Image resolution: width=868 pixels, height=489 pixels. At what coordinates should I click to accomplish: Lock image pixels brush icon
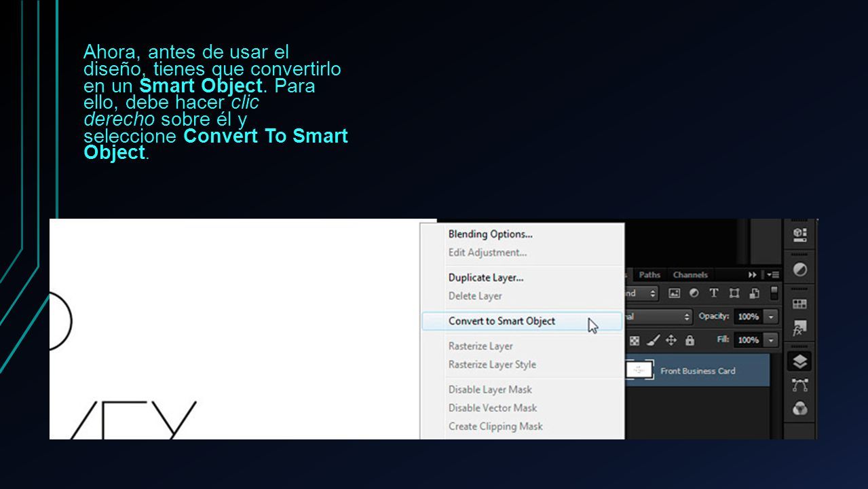click(x=653, y=340)
